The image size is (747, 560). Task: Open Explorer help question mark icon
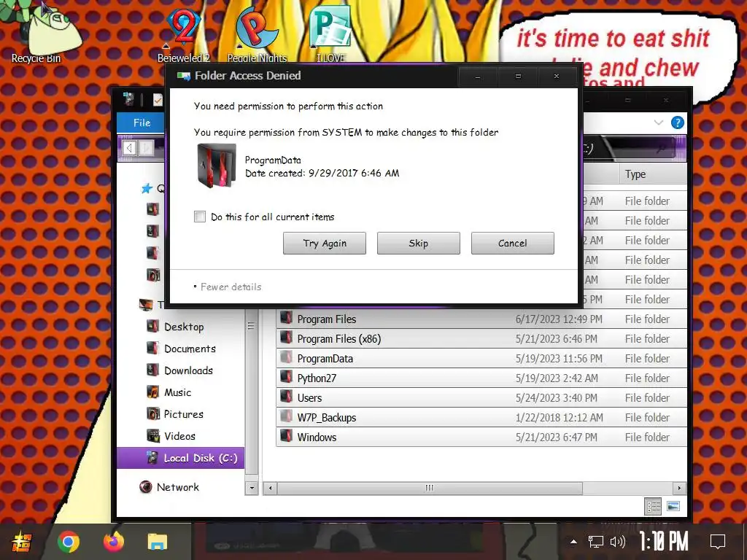coord(678,122)
